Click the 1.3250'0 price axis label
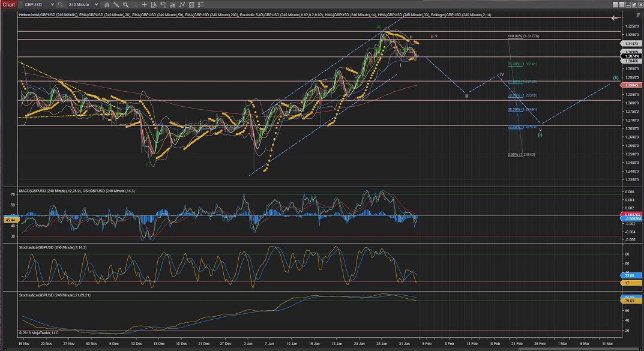644x351 pixels. [631, 26]
